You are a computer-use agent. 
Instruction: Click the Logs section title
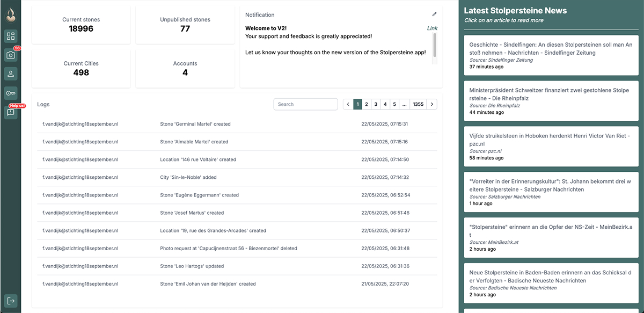43,104
